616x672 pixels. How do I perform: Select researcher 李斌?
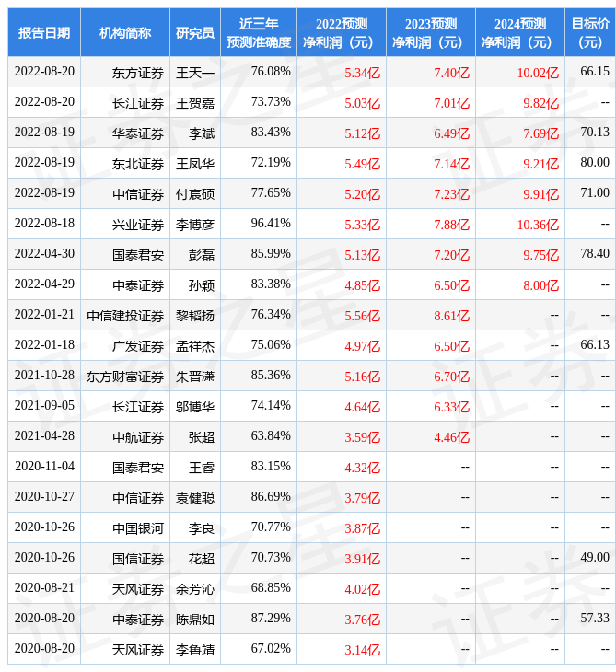(x=202, y=133)
